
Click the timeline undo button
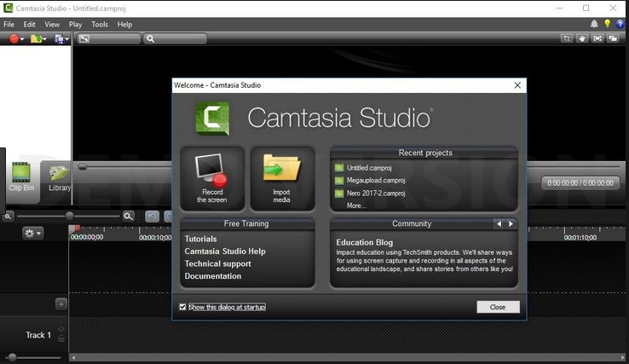click(x=152, y=217)
